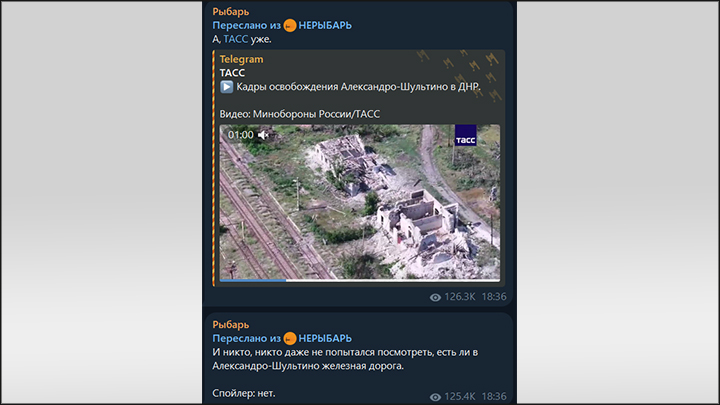
Task: Unmute video via the speaker icon
Action: 263,135
